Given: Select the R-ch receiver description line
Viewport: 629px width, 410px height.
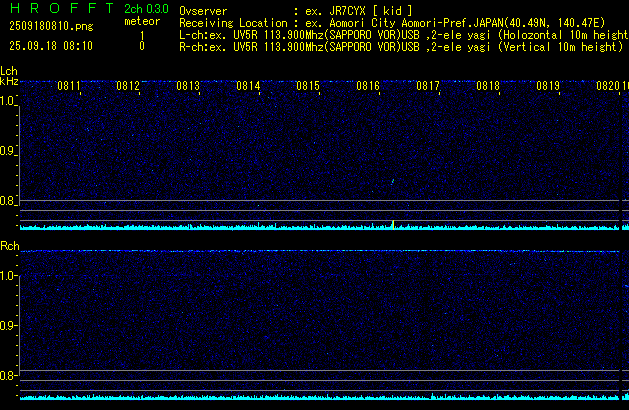Looking at the screenshot, I should 400,46.
